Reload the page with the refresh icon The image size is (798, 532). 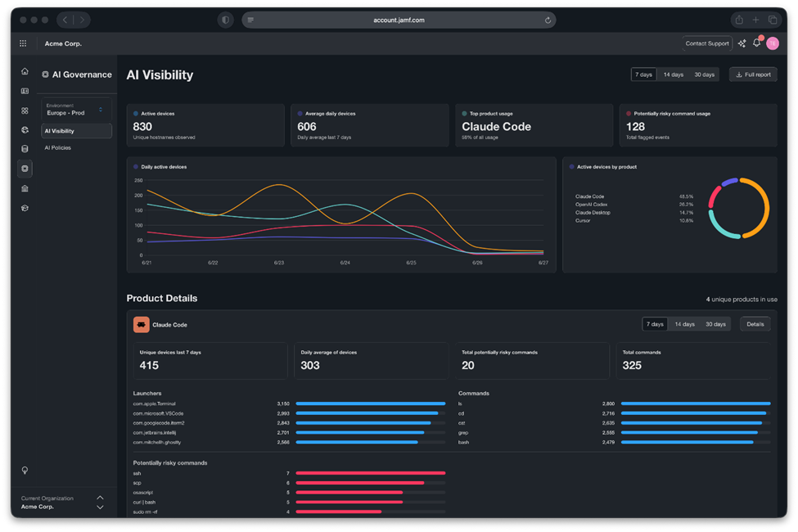(x=548, y=20)
